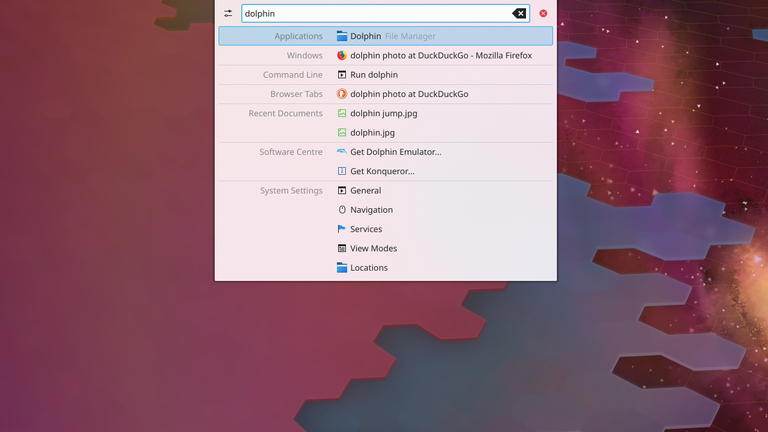Viewport: 768px width, 432px height.
Task: Click the Locations folder icon
Action: tap(342, 267)
